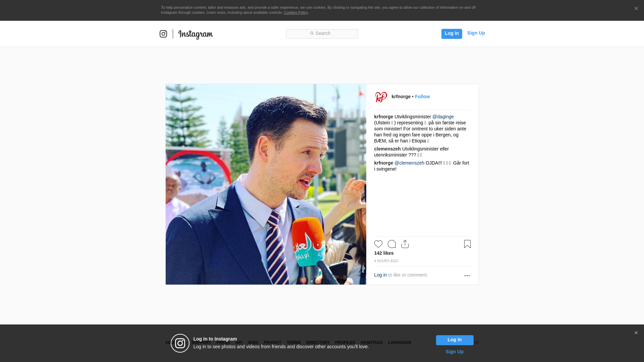Open krfnorge profile avatar
Screen dimensions: 644x362
coord(381,97)
